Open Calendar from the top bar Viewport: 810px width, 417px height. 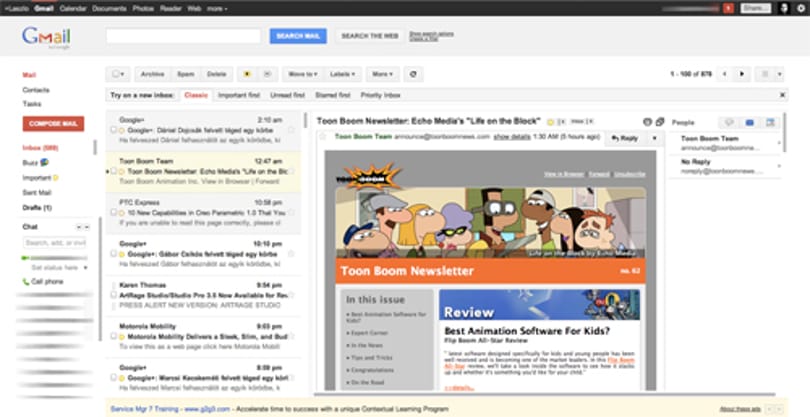coord(73,8)
